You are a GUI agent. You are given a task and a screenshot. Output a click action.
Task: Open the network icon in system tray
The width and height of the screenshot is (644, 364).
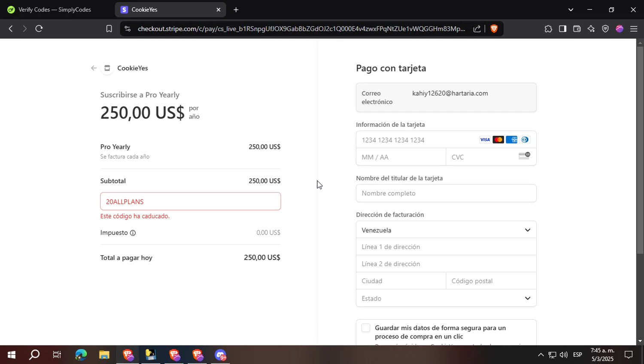552,355
